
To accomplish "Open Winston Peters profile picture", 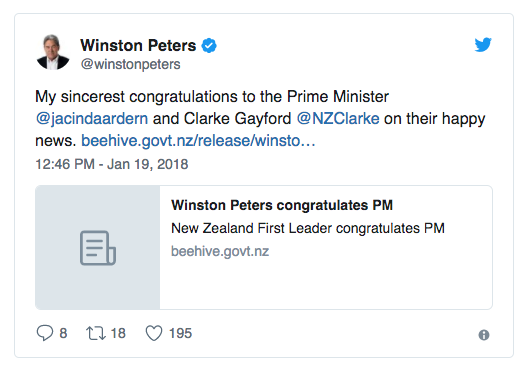I will [x=53, y=52].
